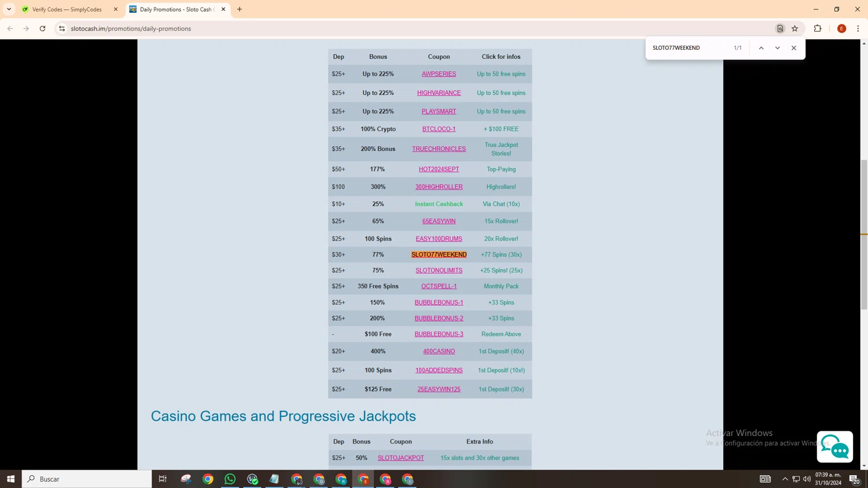Screen dimensions: 868x488
Task: Open the 65EASYWIN coupon link
Action: (x=439, y=221)
